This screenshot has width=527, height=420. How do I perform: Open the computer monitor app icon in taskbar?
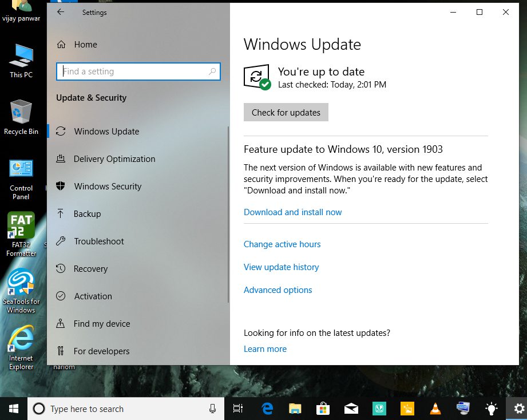463,409
